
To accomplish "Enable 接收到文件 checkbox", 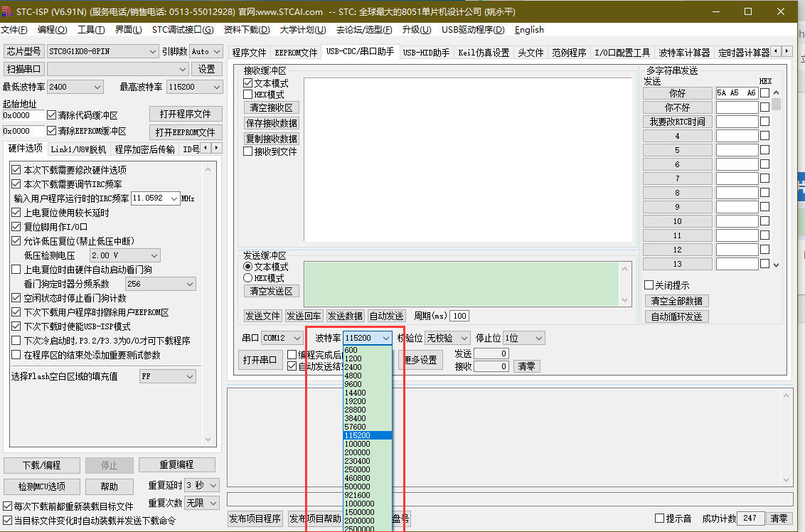I will [x=248, y=151].
